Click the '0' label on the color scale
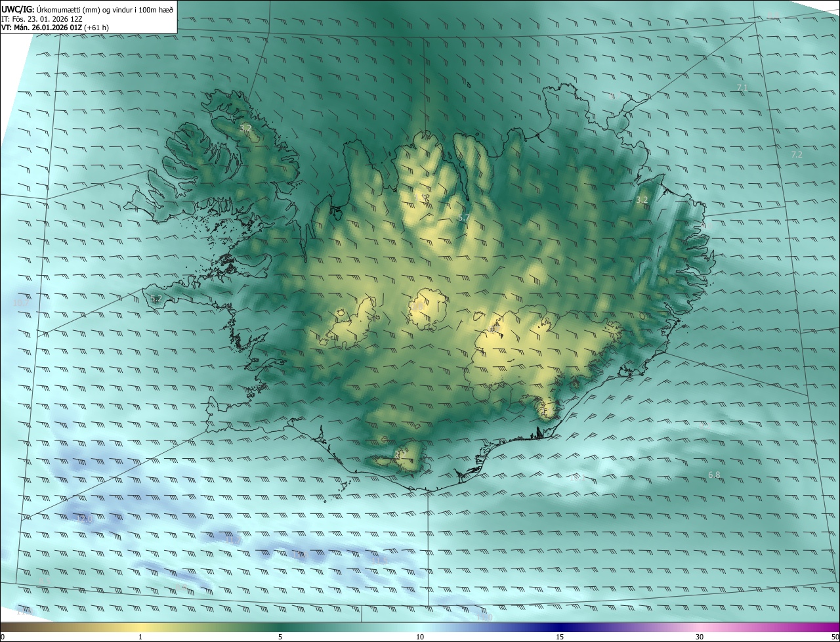 click(x=2, y=637)
